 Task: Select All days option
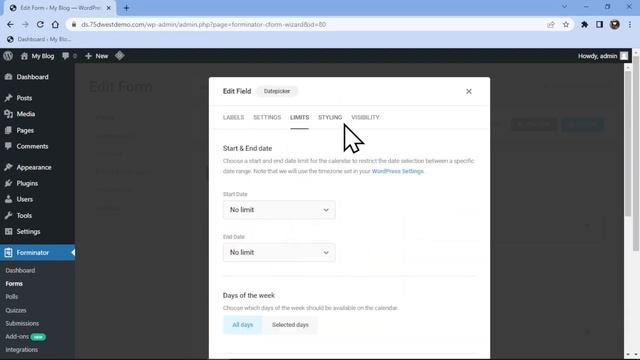point(242,325)
